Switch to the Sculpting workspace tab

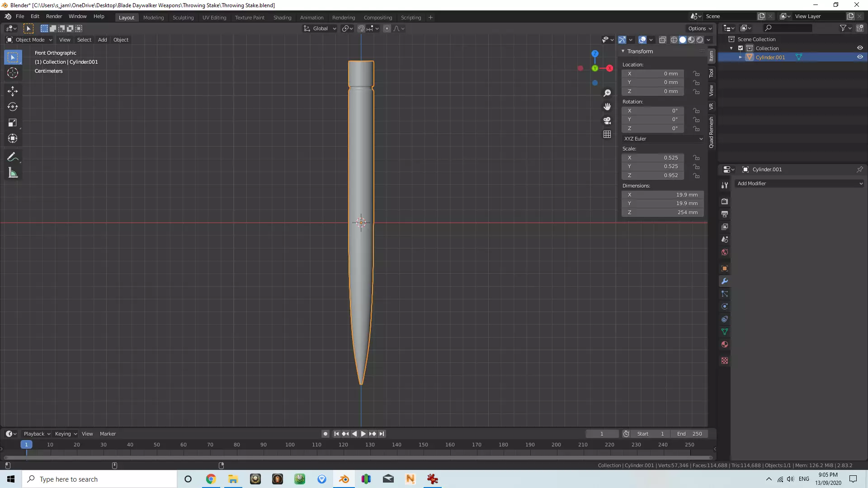pos(183,18)
